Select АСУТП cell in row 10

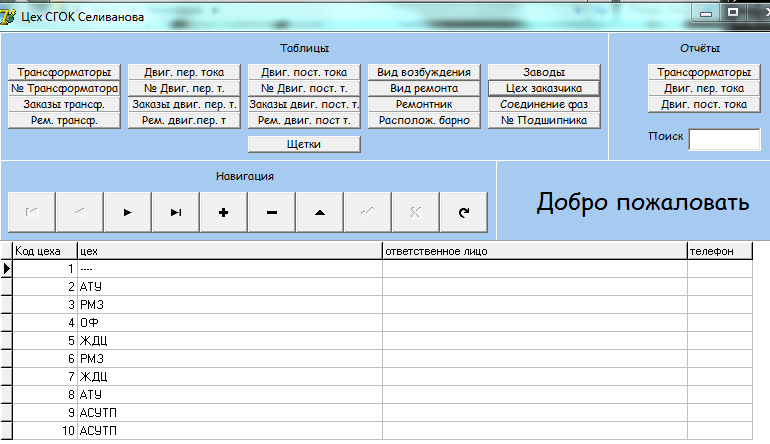pyautogui.click(x=230, y=431)
